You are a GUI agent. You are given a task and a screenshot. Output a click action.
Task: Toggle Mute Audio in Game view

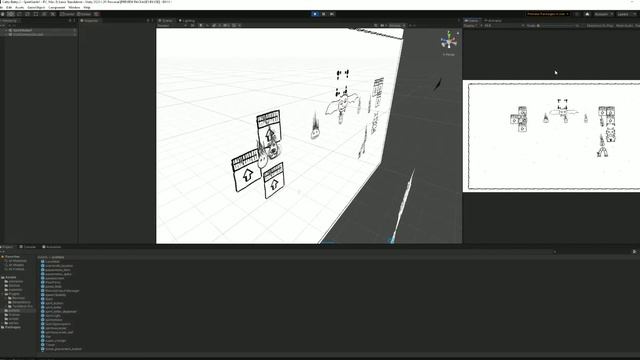(624, 26)
